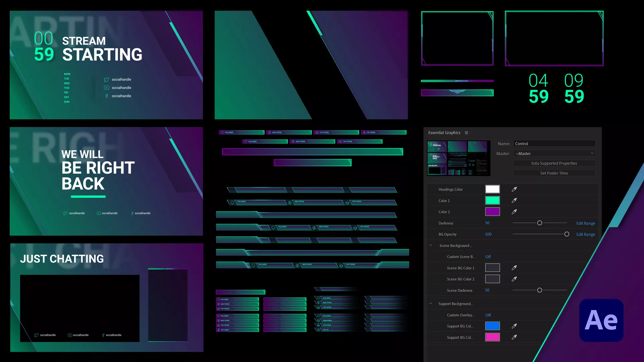Click the Name field containing Control
644x362 pixels.
point(554,143)
